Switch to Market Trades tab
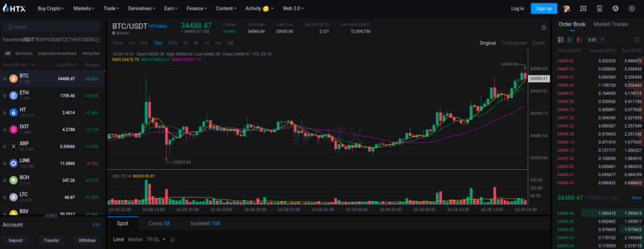Viewport: 644px width, 249px height. pos(611,25)
